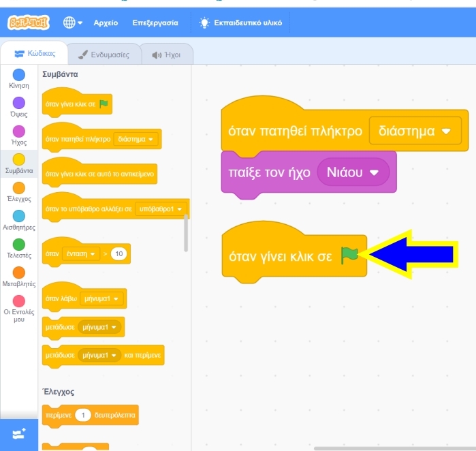Viewport: 476px width, 451px height.
Task: Open the Μεταβλητές (Variables) category
Action: [x=19, y=273]
